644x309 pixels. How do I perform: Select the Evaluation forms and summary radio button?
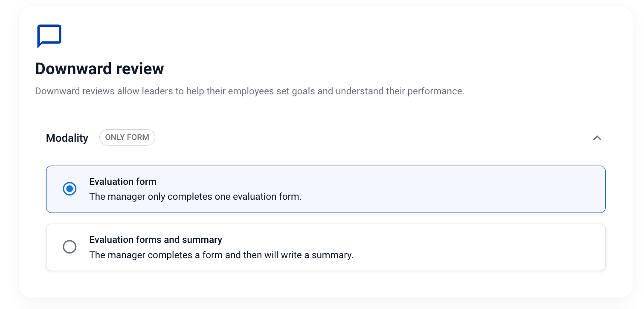click(x=70, y=247)
